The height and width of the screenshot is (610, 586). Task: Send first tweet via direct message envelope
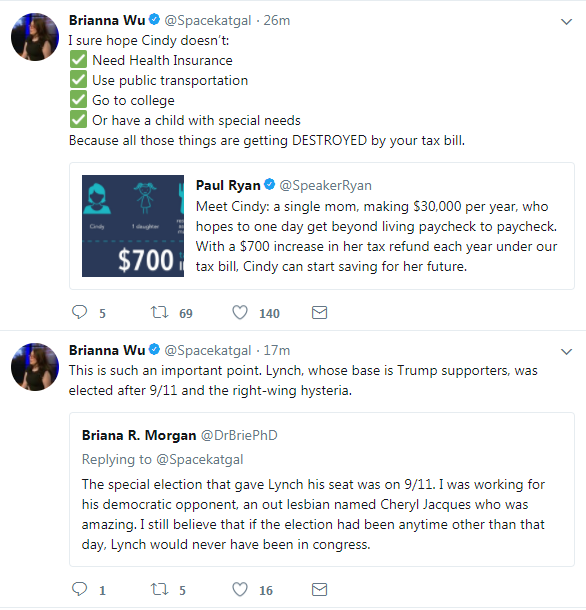(319, 313)
